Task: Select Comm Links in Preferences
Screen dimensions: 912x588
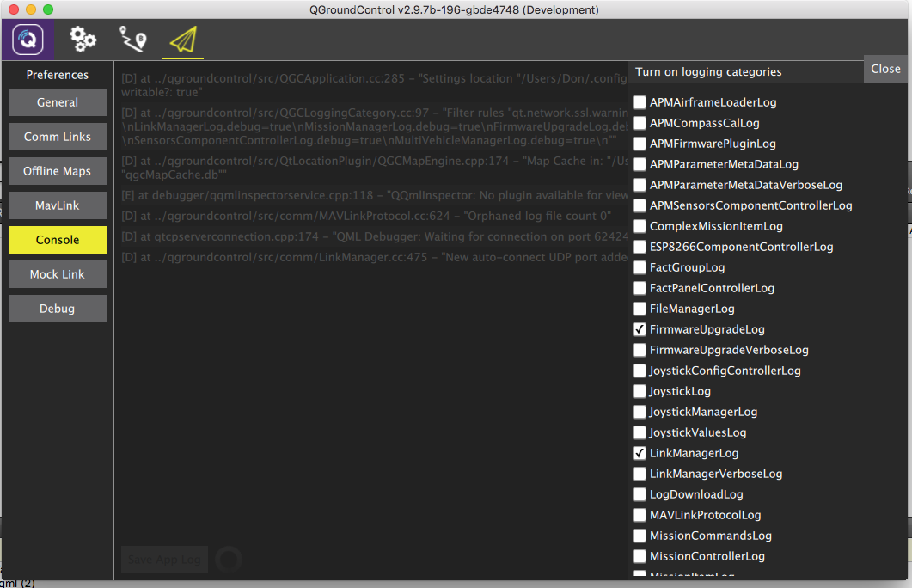Action: click(58, 137)
